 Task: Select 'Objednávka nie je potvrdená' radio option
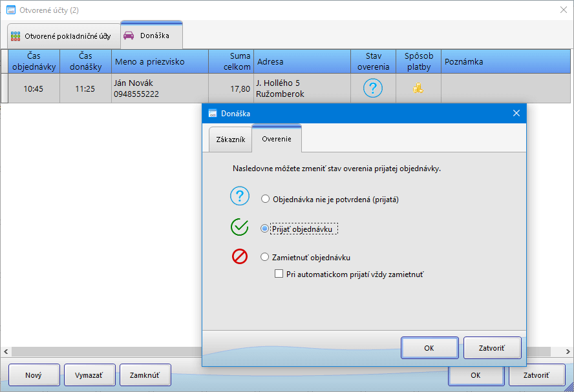265,200
